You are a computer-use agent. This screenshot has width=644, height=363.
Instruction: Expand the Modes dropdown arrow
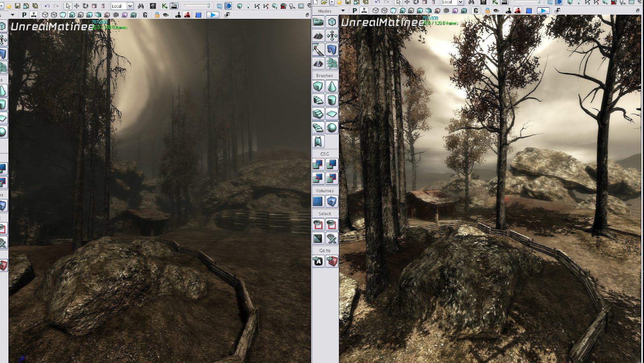tap(343, 11)
